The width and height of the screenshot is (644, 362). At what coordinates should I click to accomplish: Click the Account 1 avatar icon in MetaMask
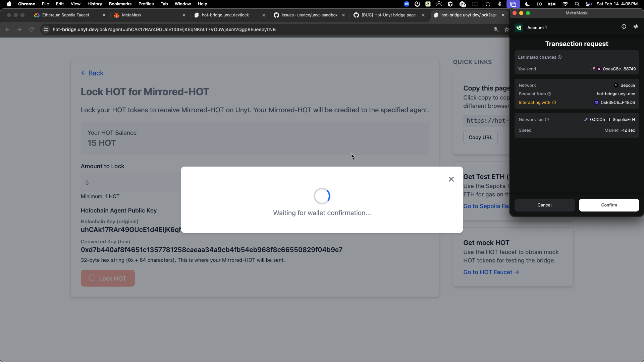(519, 28)
